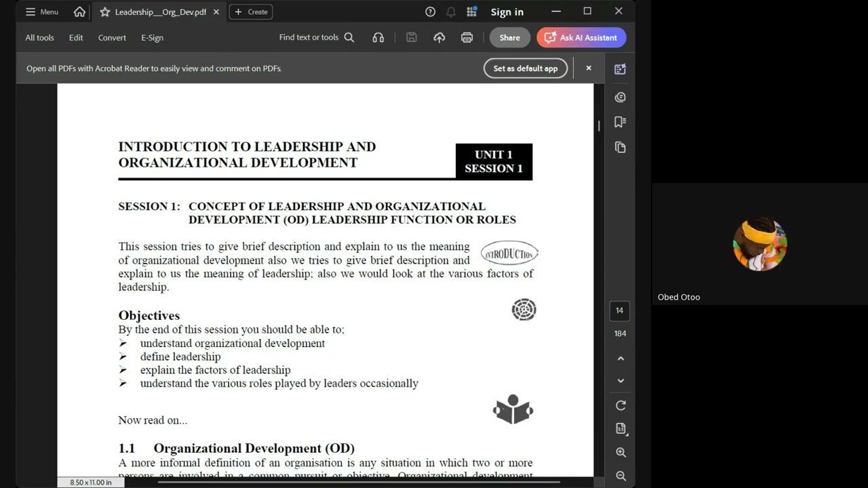Maximize the Acrobat window
The image size is (868, 488).
[587, 12]
